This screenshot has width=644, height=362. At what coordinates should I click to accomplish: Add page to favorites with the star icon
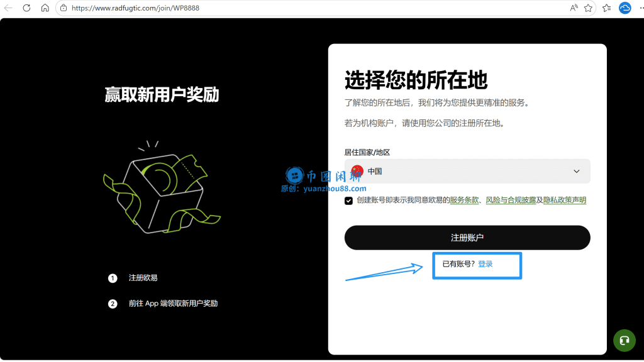click(588, 8)
